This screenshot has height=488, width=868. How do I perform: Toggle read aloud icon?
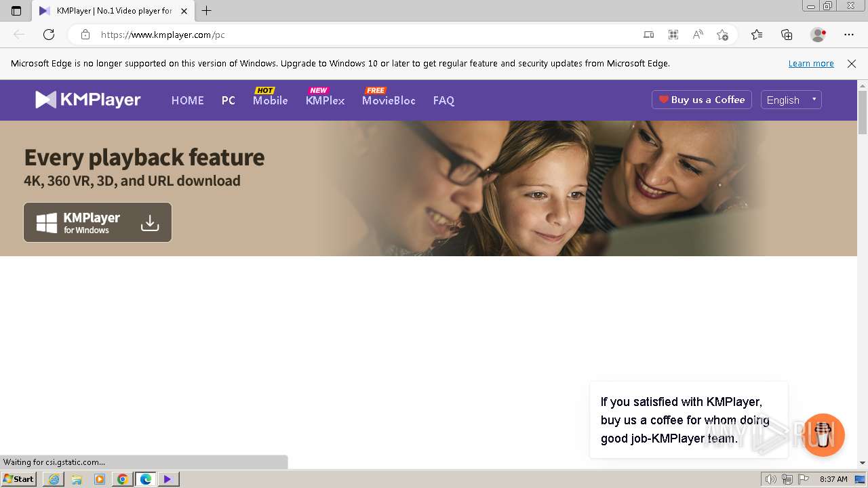click(x=698, y=35)
